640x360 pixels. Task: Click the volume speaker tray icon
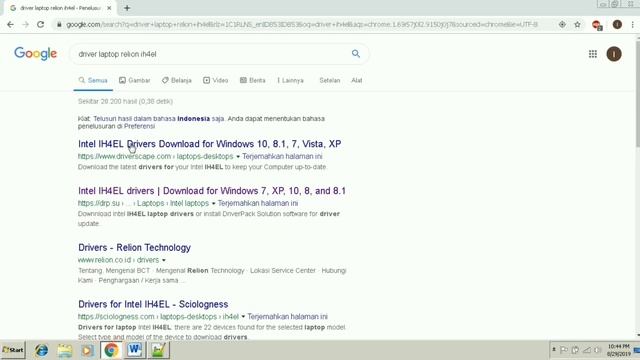pyautogui.click(x=598, y=350)
